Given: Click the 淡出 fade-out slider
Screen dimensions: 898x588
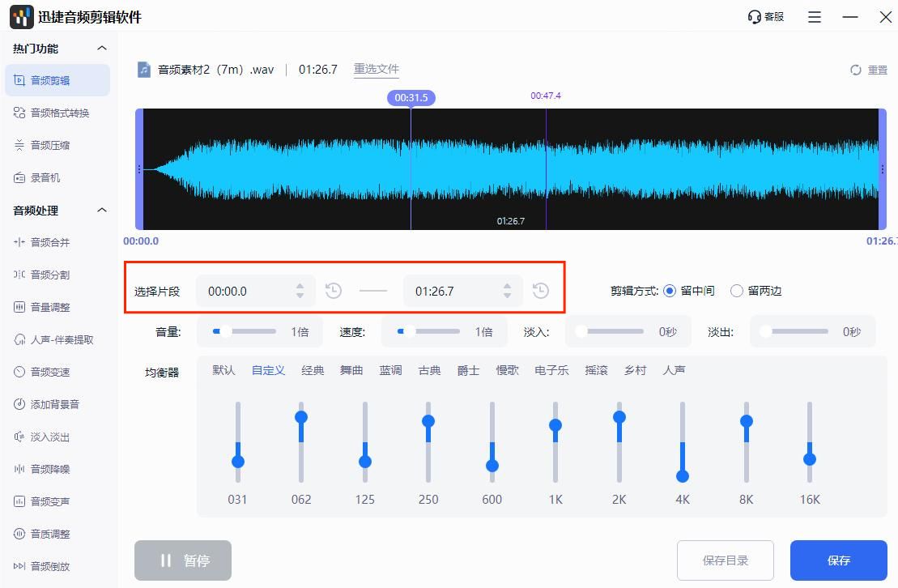Looking at the screenshot, I should pos(794,331).
